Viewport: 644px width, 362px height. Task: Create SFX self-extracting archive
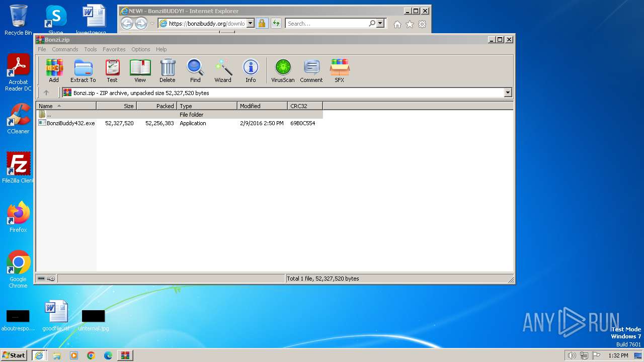click(x=340, y=71)
